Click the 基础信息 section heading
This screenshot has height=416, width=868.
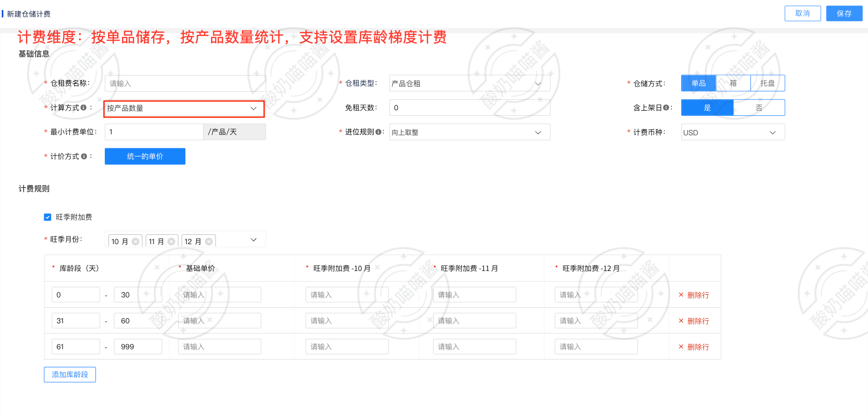point(34,54)
